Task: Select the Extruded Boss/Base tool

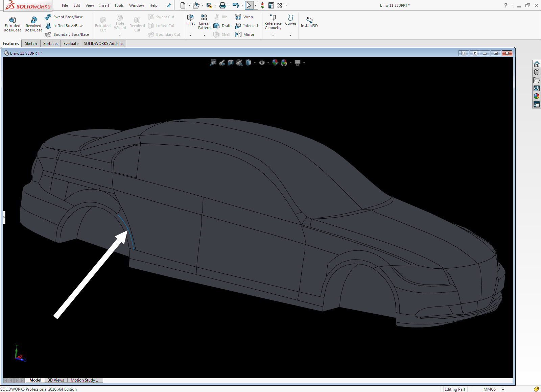Action: click(x=13, y=24)
